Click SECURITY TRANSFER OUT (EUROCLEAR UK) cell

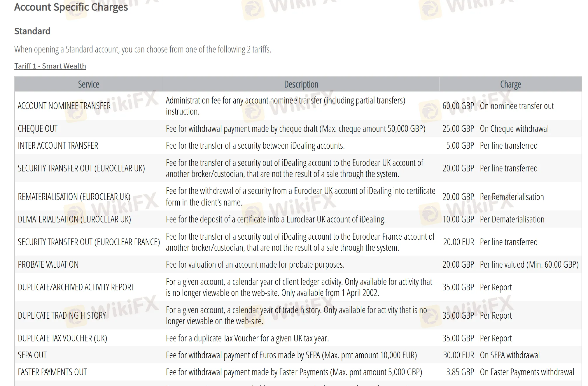point(81,168)
